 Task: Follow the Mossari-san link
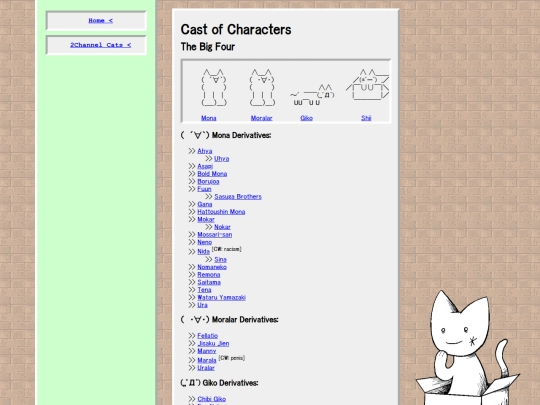(215, 235)
